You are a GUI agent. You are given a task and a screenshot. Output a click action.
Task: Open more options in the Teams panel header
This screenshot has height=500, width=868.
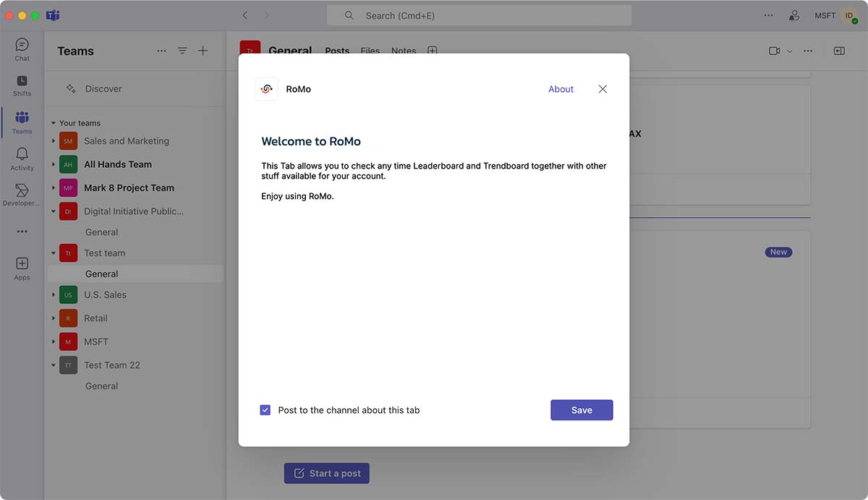(x=161, y=51)
